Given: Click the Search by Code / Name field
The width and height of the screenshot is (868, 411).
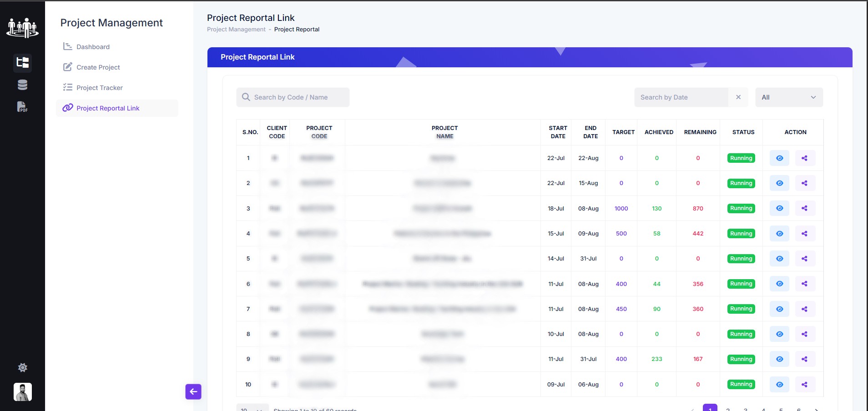Looking at the screenshot, I should click(293, 97).
